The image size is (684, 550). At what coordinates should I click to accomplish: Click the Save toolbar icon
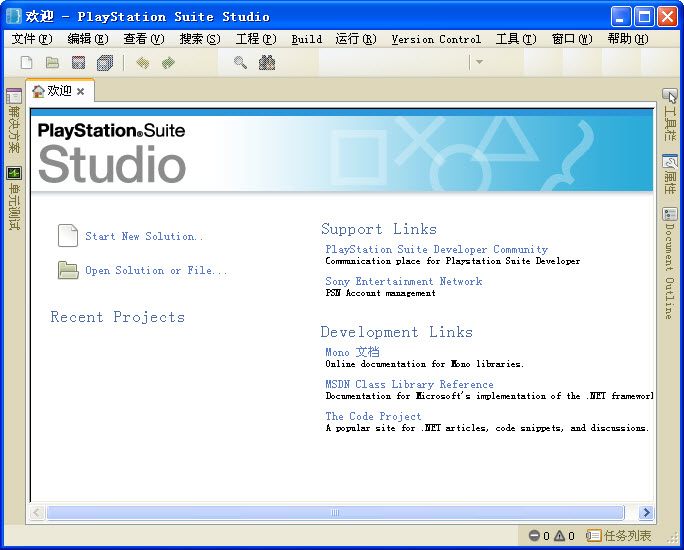click(79, 63)
